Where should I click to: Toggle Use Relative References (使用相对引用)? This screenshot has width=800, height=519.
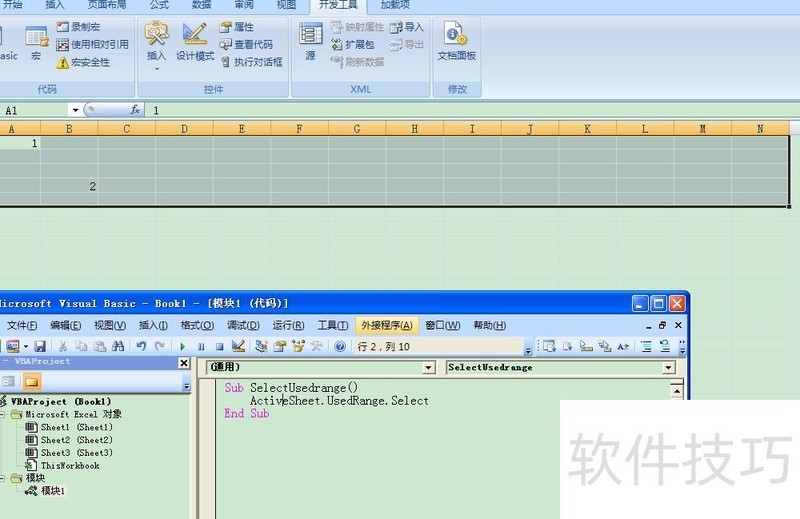point(92,44)
